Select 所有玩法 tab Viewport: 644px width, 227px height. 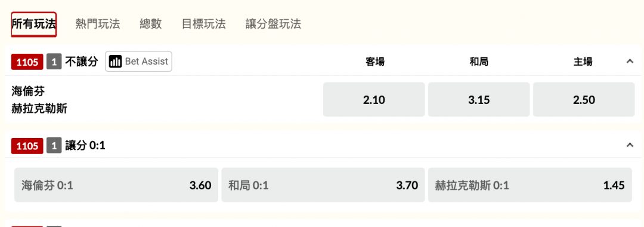33,24
